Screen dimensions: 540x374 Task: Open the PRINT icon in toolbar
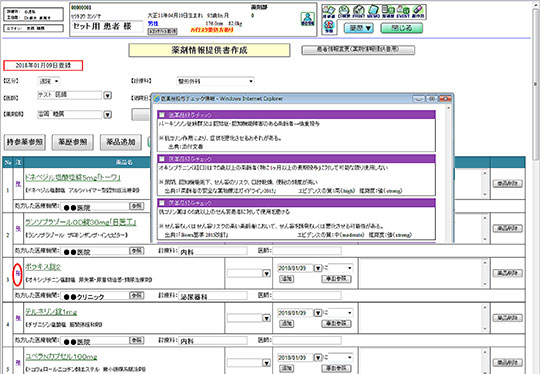(359, 11)
